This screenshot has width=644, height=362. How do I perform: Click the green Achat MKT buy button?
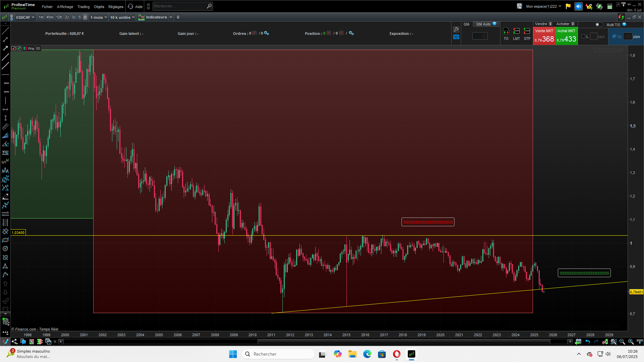(566, 36)
